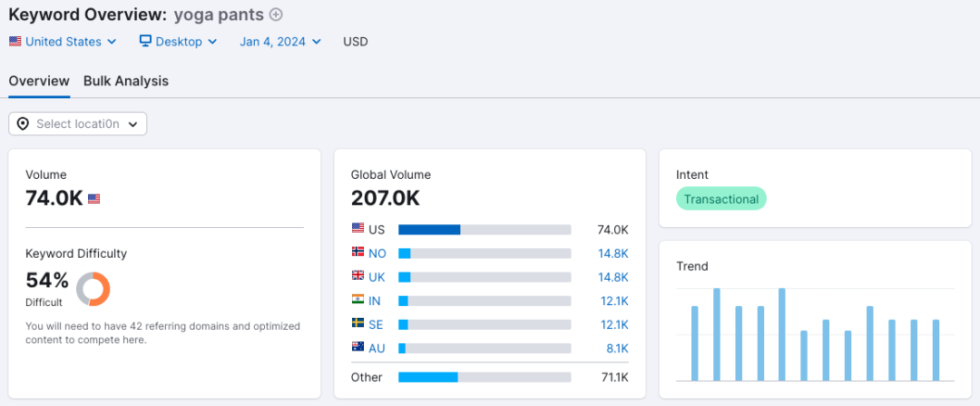This screenshot has height=406, width=980.
Task: Expand the Desktop device dropdown
Action: point(179,41)
